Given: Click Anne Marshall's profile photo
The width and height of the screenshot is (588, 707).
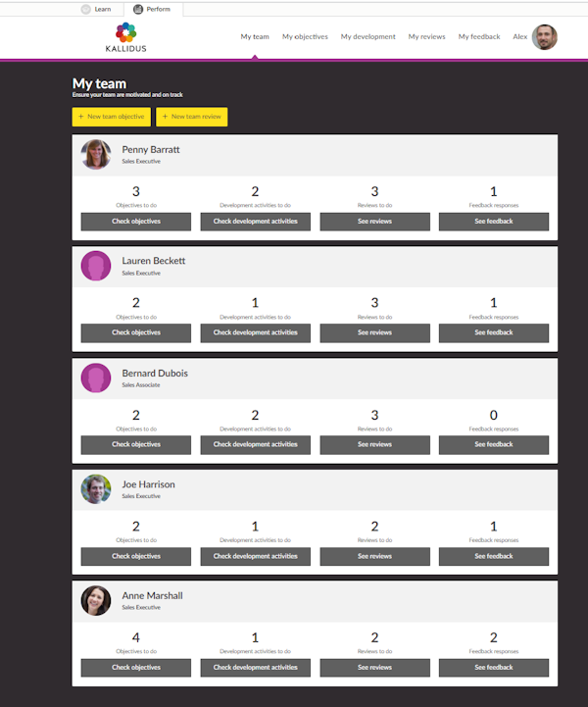Looking at the screenshot, I should click(96, 600).
